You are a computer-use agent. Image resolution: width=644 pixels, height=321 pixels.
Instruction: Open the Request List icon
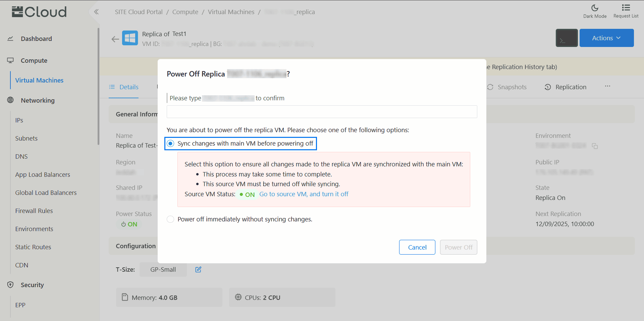626,8
